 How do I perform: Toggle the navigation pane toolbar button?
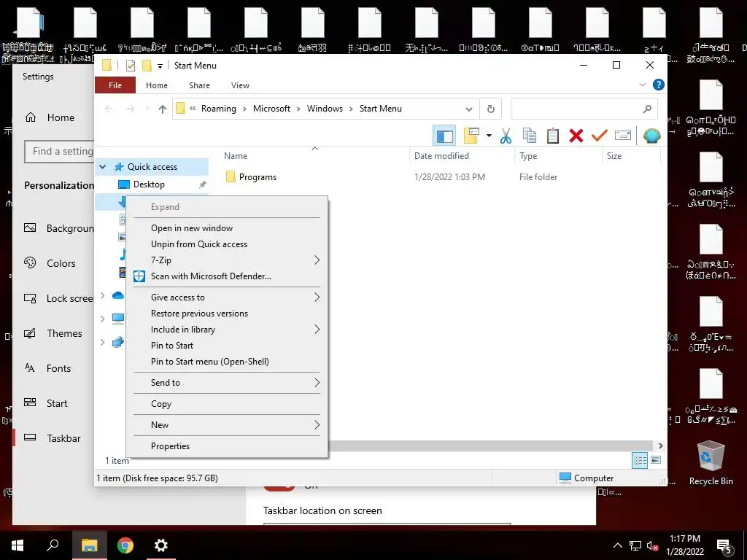click(444, 136)
